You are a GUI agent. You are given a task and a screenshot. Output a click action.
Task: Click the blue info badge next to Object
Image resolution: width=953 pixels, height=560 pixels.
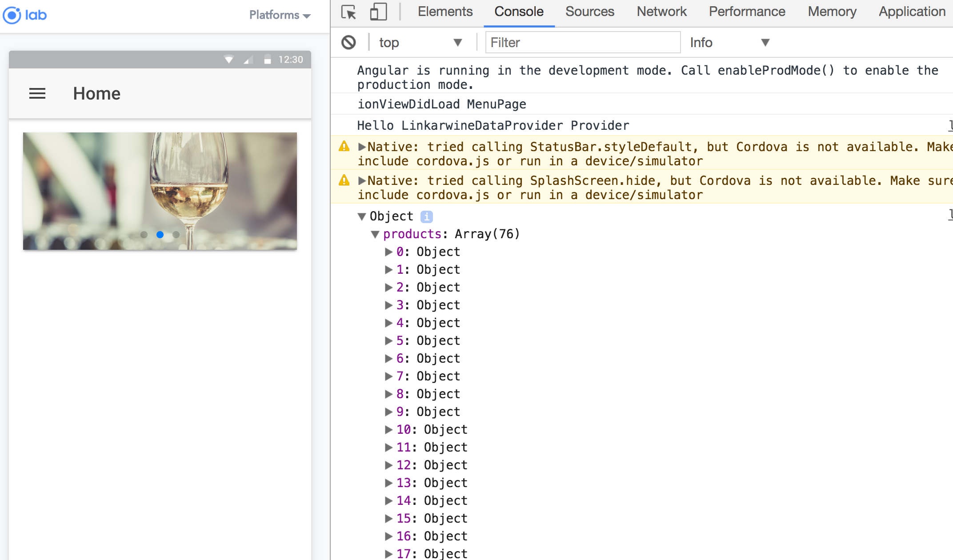[426, 216]
